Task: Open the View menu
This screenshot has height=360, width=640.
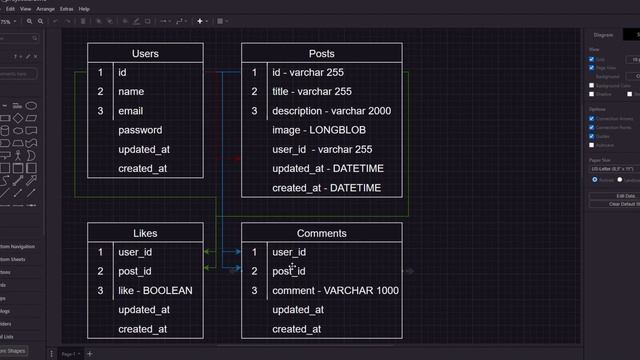Action: point(25,9)
